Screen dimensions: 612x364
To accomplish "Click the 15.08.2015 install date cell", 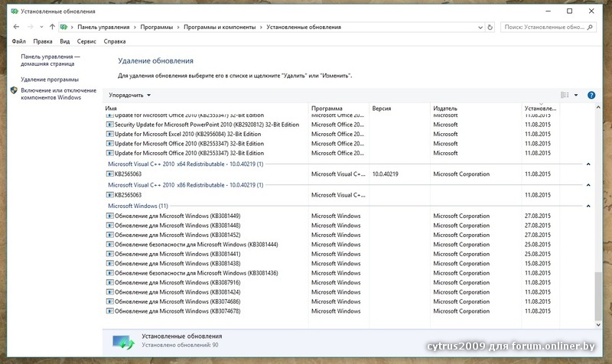I will (x=538, y=264).
